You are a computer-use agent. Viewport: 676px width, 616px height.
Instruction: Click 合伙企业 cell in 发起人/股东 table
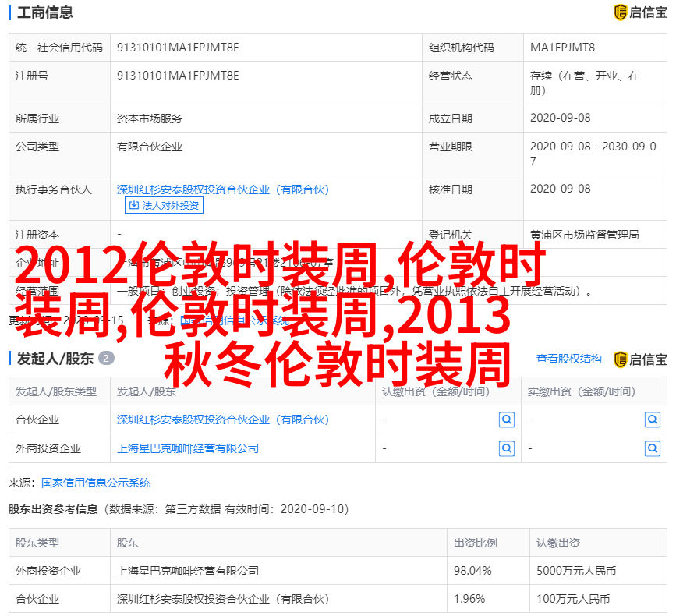point(37,420)
